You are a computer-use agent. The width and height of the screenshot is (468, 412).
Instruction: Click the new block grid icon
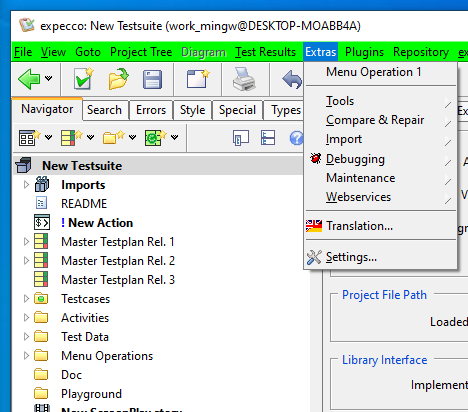30,138
